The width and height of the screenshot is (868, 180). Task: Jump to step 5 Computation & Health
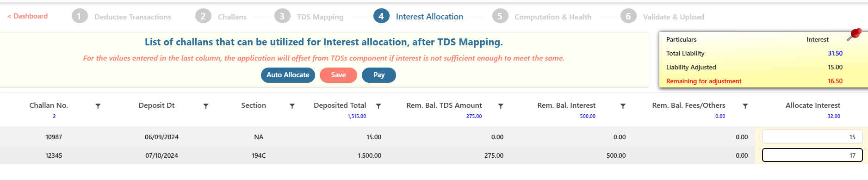(542, 17)
